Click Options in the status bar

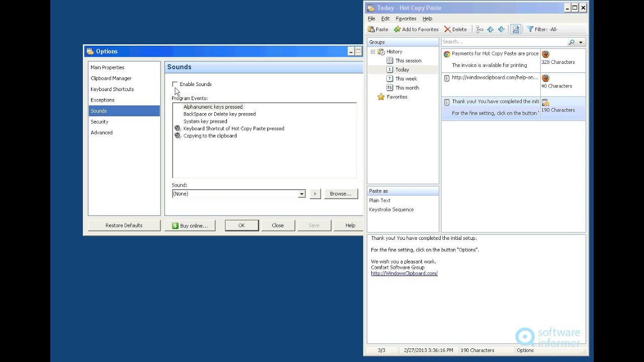tap(525, 350)
